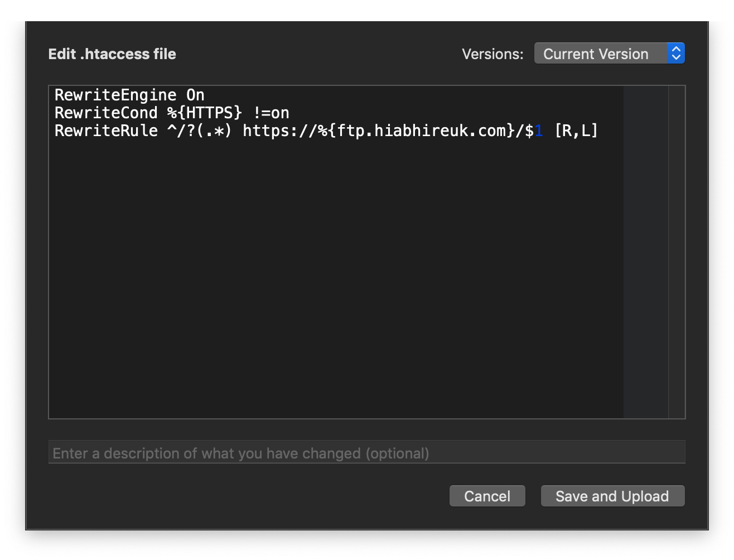This screenshot has height=560, width=734.
Task: Click empty area of the code editor
Action: pyautogui.click(x=336, y=279)
